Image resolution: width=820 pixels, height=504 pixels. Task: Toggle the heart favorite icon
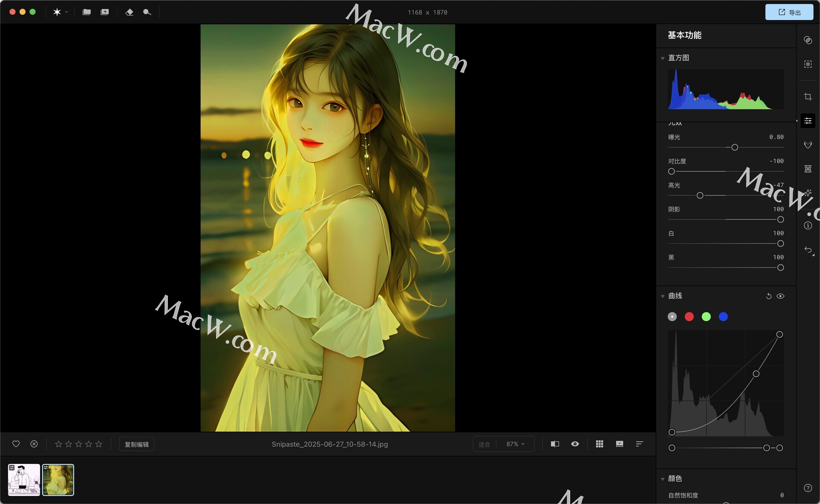click(16, 444)
